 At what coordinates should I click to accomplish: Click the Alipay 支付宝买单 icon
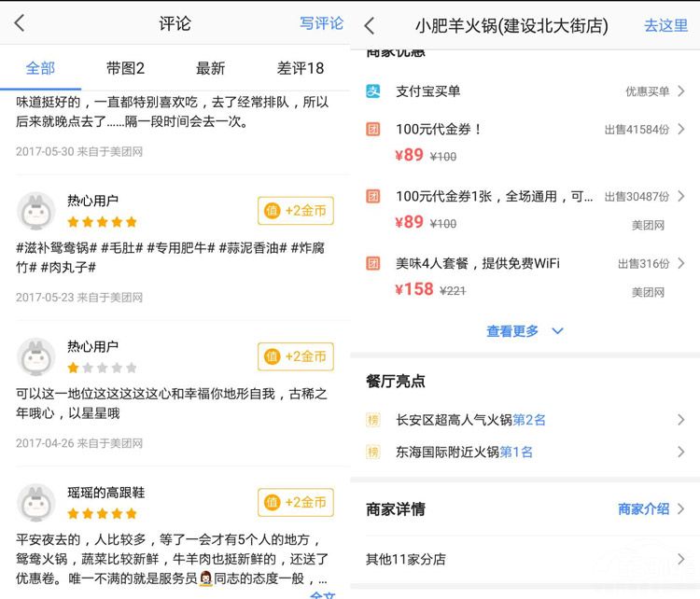click(x=373, y=91)
